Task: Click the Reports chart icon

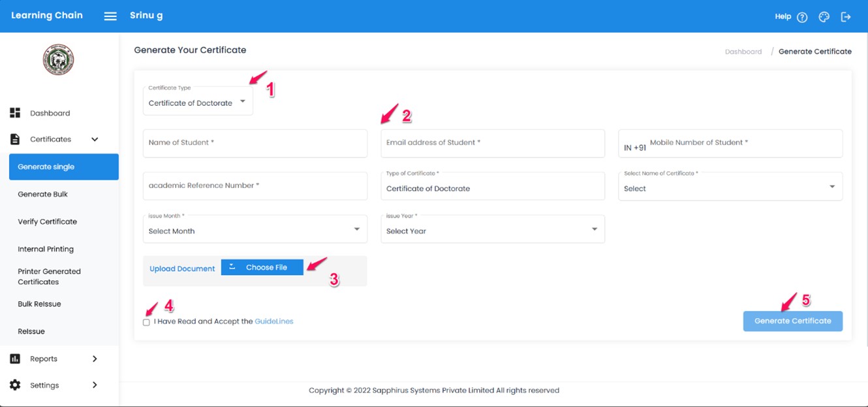Action: (15, 359)
